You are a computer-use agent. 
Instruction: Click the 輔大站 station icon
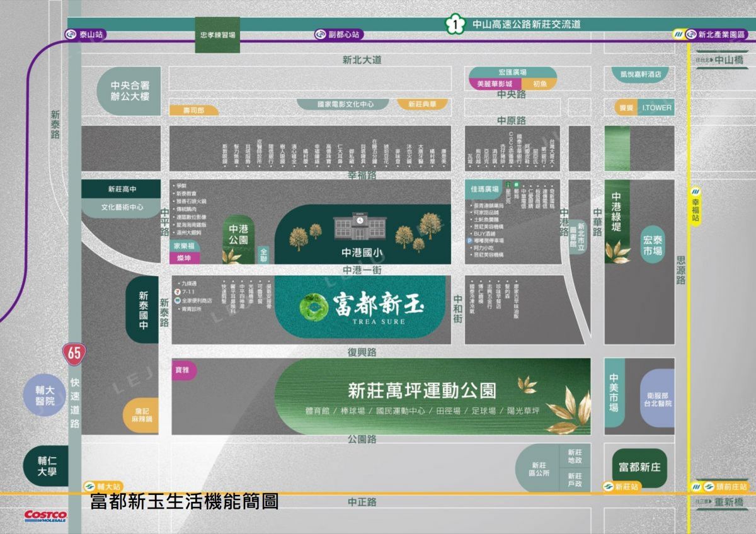click(89, 487)
